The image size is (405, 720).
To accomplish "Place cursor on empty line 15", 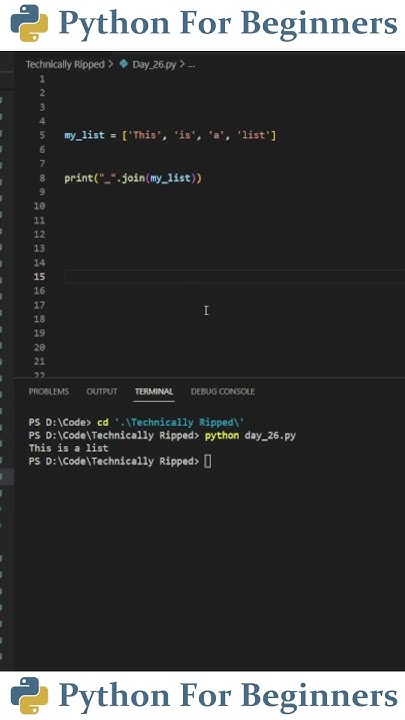I will [x=234, y=276].
